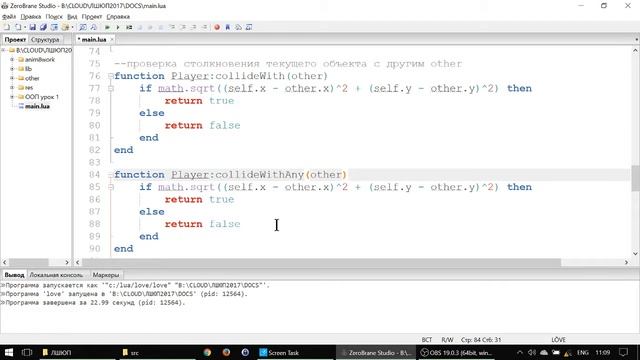This screenshot has height=360, width=640.
Task: Collapse code fold at line 84
Action: tap(111, 175)
